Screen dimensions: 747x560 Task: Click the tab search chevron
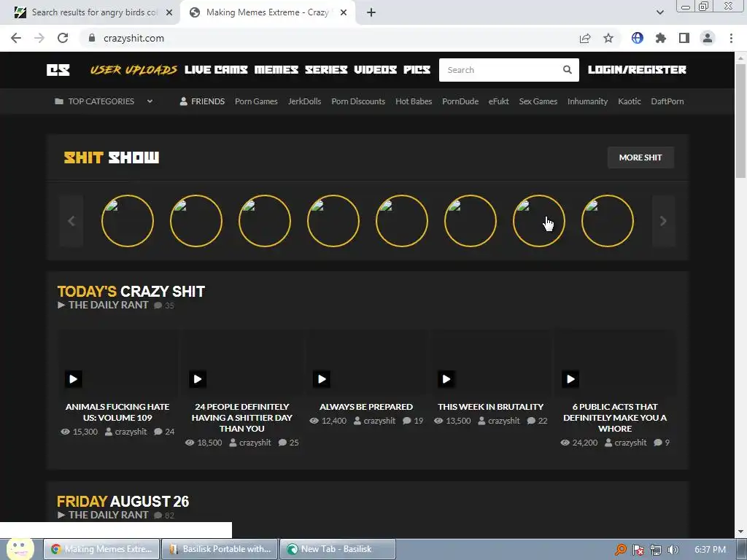pyautogui.click(x=659, y=12)
